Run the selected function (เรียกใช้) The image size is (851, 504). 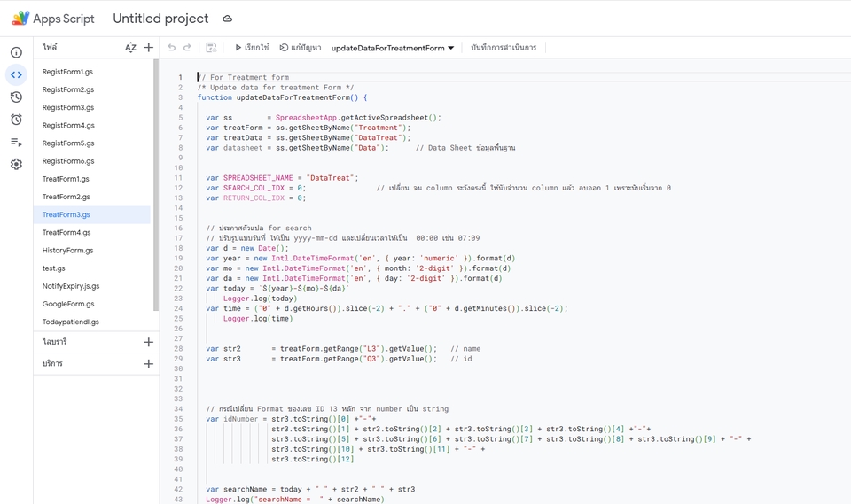pos(252,47)
